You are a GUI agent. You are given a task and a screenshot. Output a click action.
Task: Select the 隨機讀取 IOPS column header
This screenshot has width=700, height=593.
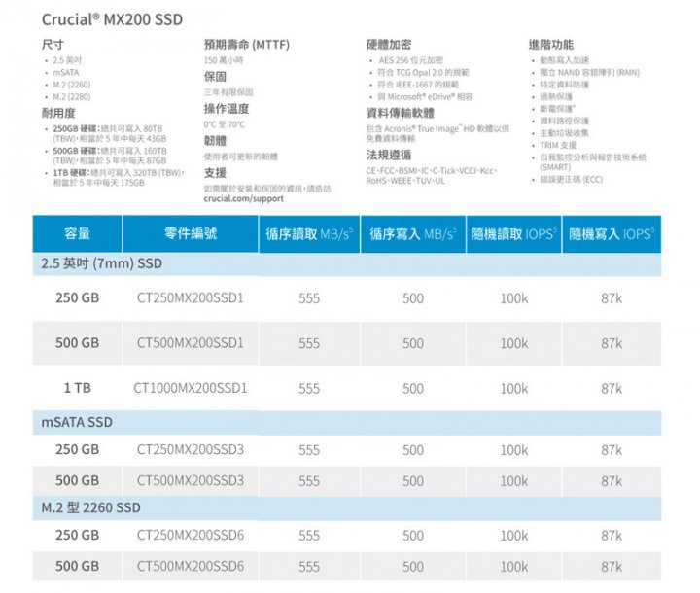click(514, 233)
